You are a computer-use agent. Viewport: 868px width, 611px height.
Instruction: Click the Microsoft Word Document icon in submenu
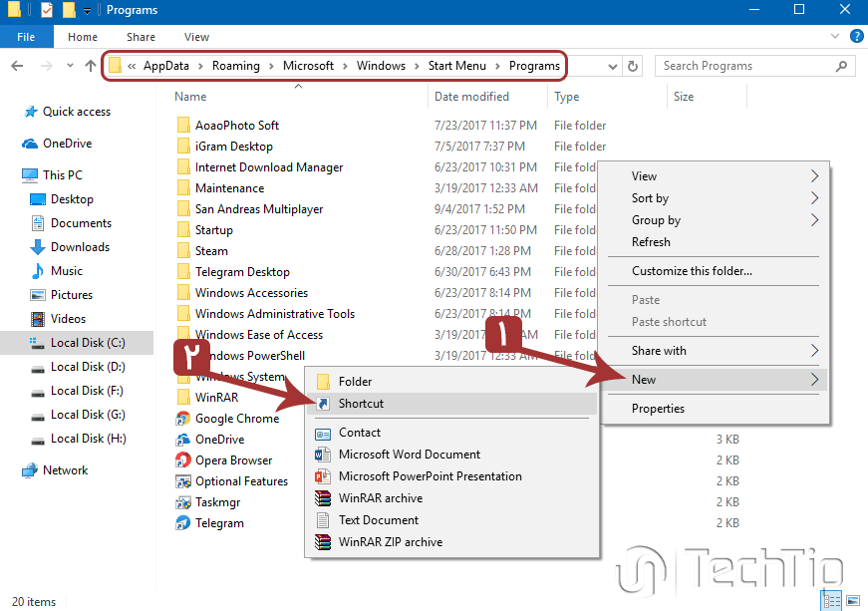323,455
